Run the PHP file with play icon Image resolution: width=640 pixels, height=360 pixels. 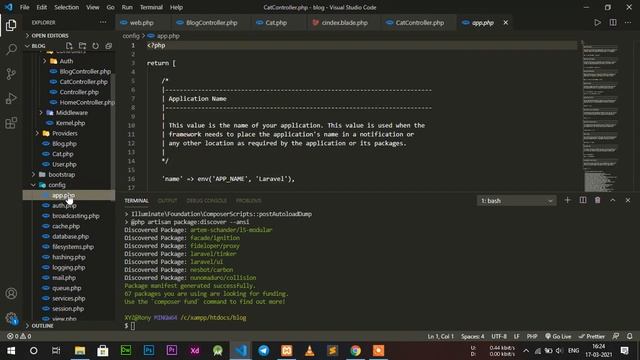(x=597, y=22)
